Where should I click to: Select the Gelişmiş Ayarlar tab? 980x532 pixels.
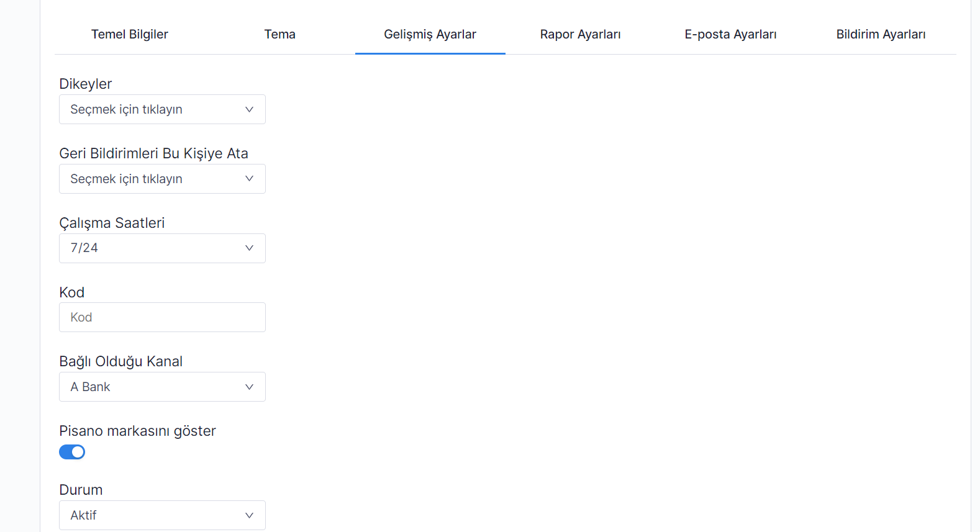point(430,34)
